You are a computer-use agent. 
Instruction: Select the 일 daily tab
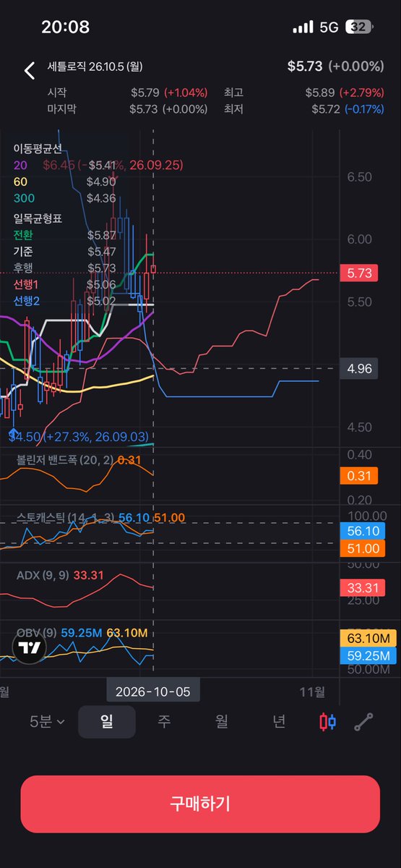click(106, 721)
